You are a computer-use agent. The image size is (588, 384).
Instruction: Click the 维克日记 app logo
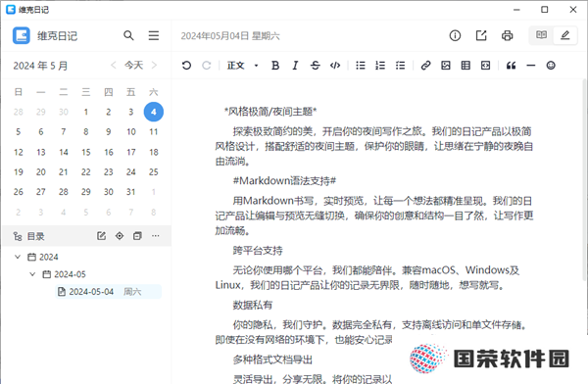click(21, 35)
